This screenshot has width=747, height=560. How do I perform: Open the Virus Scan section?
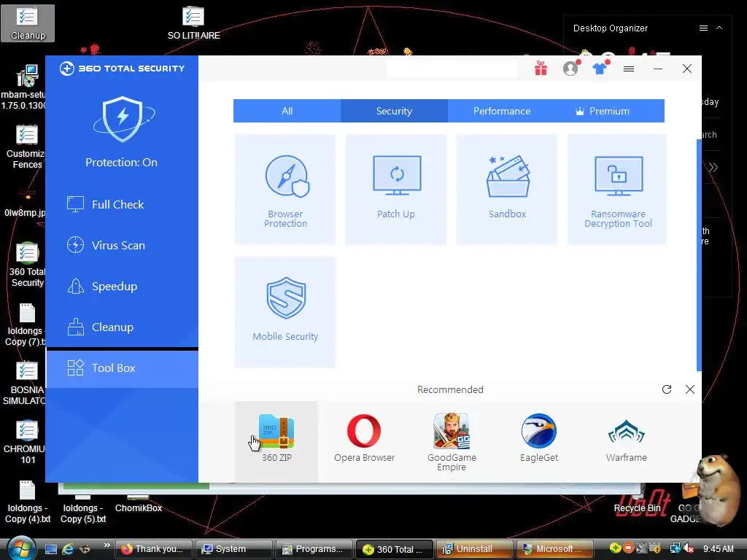click(x=122, y=245)
